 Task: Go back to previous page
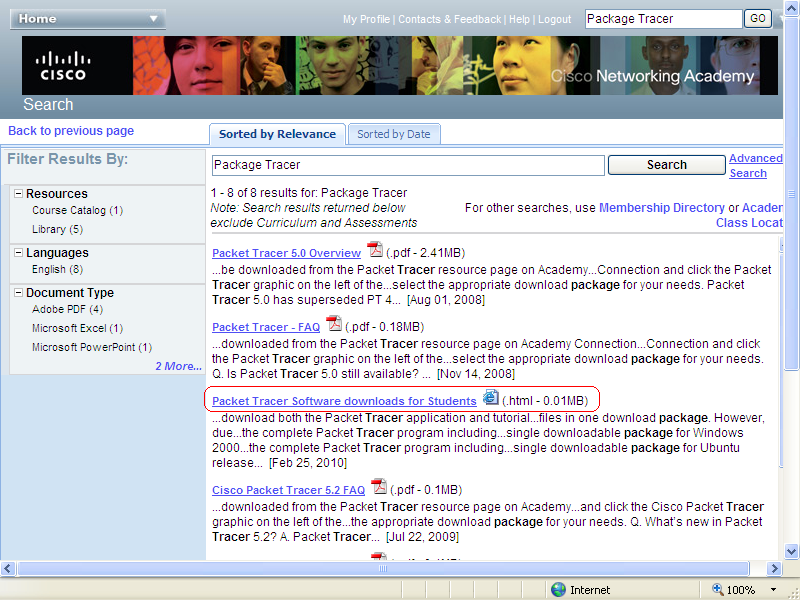point(71,131)
